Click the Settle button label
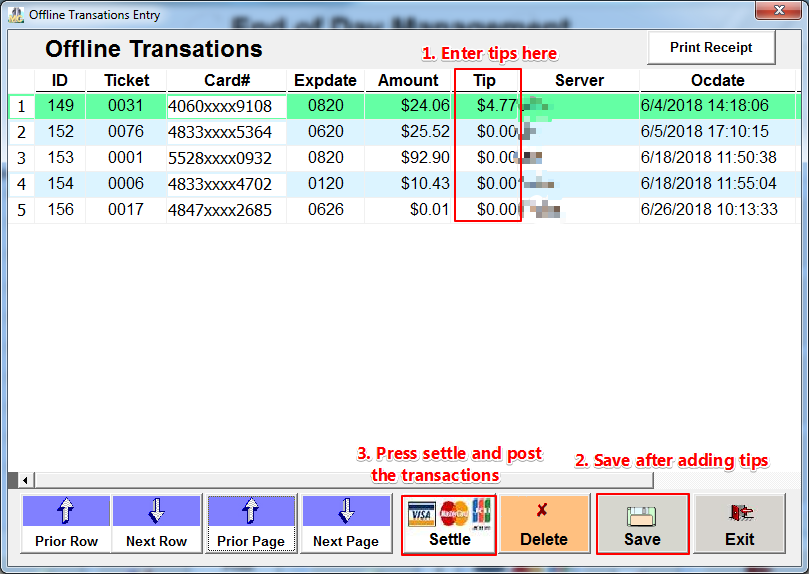 [449, 539]
